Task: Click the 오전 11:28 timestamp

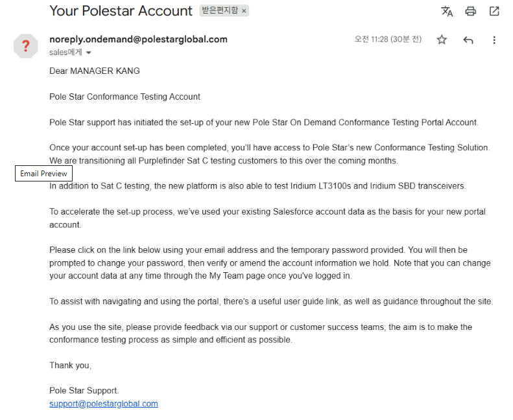Action: coord(388,40)
